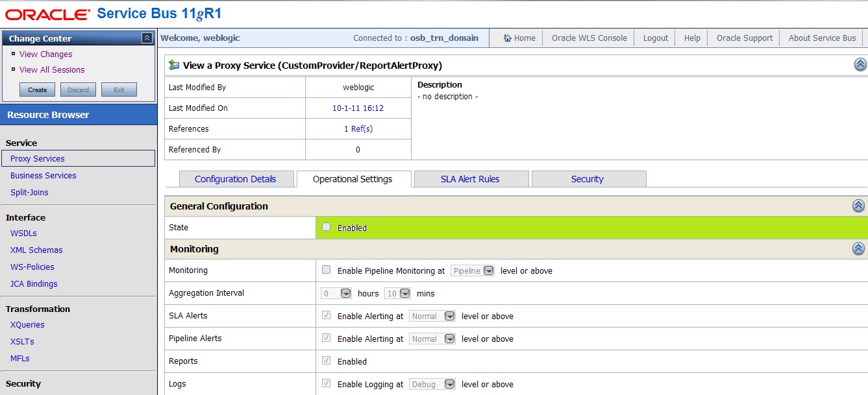Open WSDLs under Interface
Screen dimensions: 868x395
23,233
